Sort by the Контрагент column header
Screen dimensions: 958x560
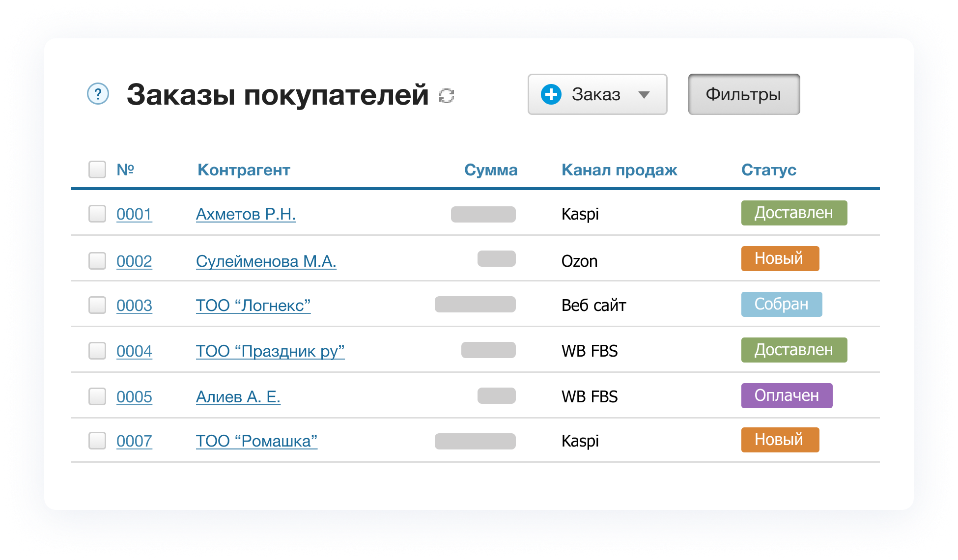point(244,170)
